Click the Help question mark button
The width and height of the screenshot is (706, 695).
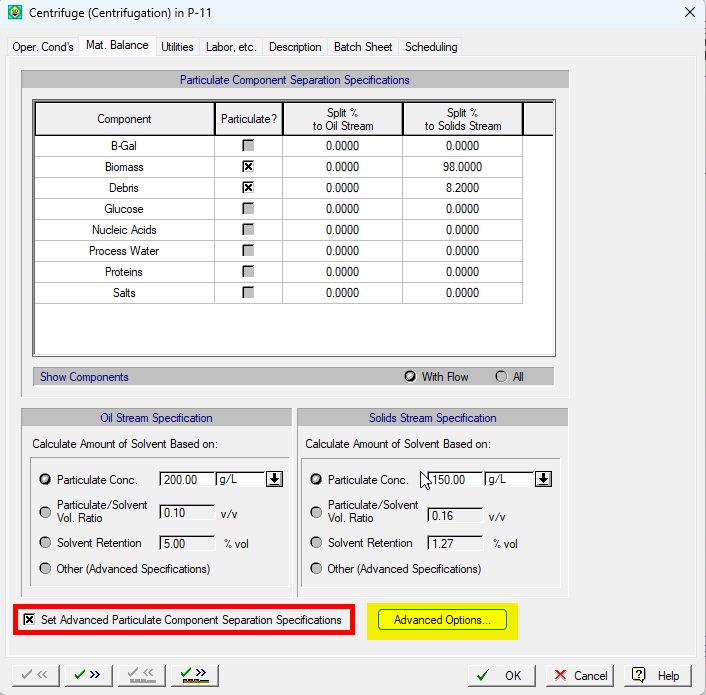coord(657,676)
